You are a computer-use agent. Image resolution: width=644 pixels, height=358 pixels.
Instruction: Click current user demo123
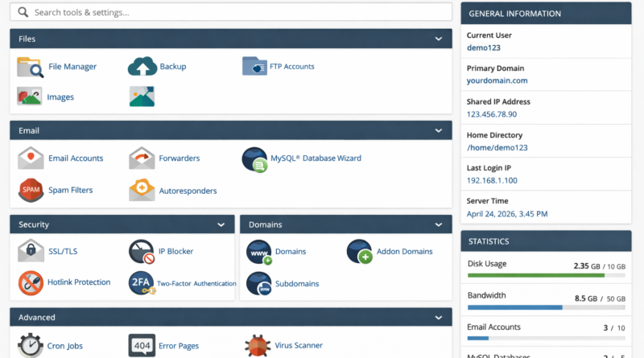tap(484, 47)
